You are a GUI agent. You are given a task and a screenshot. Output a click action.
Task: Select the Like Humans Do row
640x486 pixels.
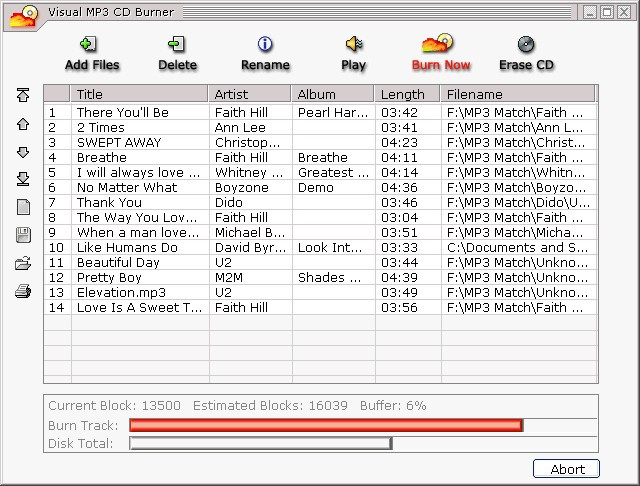click(x=320, y=247)
